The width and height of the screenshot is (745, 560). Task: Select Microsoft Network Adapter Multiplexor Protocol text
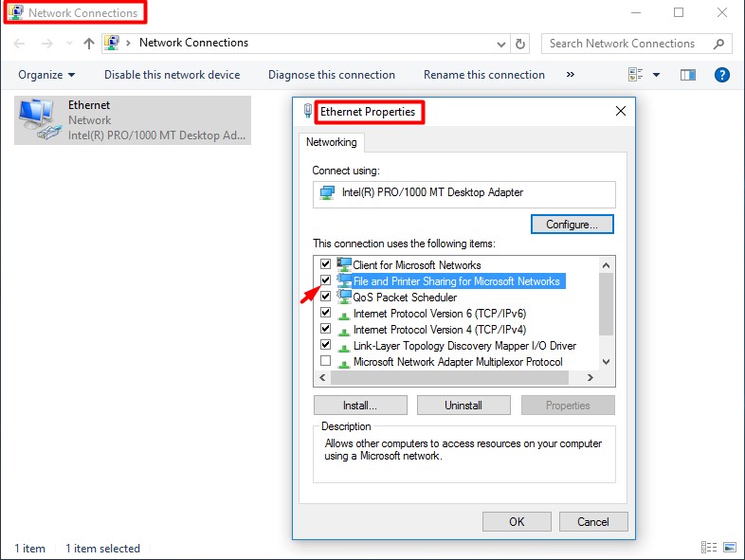click(458, 362)
